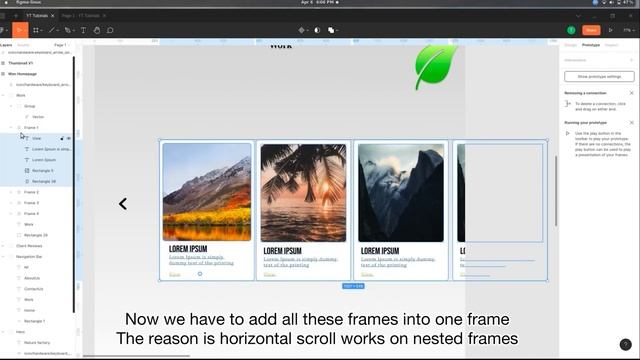Add a new interaction with plus icon
640x360 pixels.
pos(631,60)
